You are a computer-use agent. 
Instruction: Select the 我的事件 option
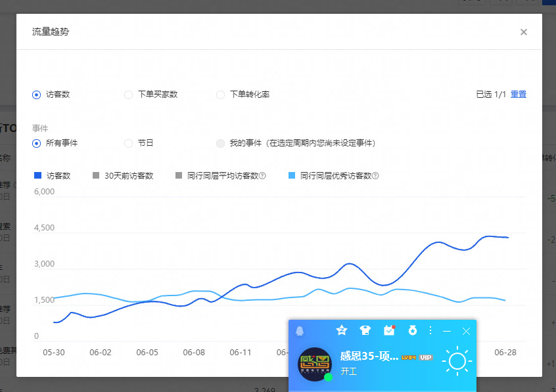pos(220,144)
